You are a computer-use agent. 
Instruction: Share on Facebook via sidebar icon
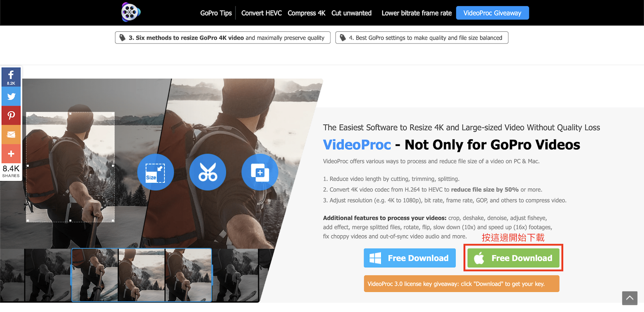11,77
